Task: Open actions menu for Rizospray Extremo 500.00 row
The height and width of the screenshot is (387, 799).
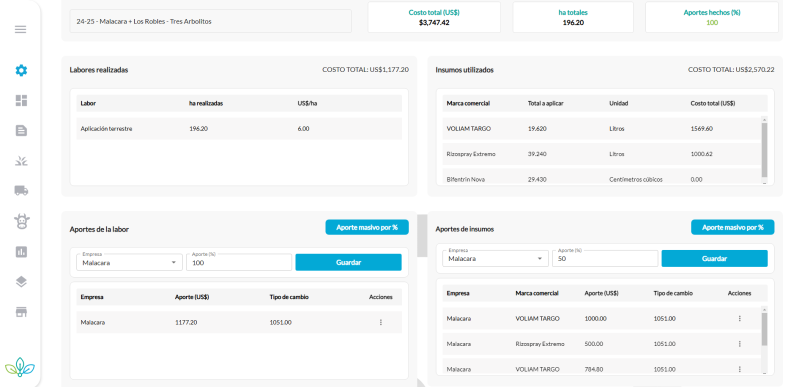Action: tap(739, 344)
